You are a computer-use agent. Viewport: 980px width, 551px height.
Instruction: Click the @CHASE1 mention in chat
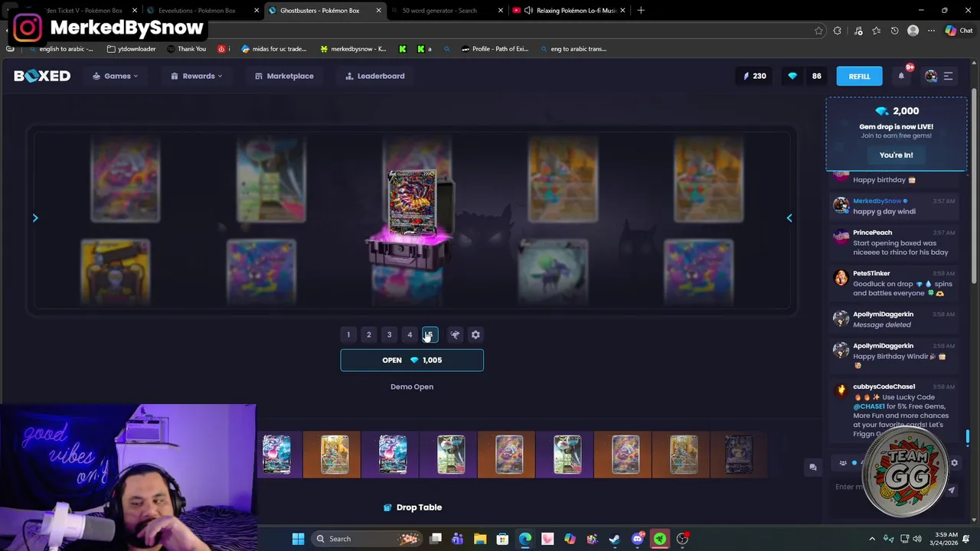pos(867,406)
